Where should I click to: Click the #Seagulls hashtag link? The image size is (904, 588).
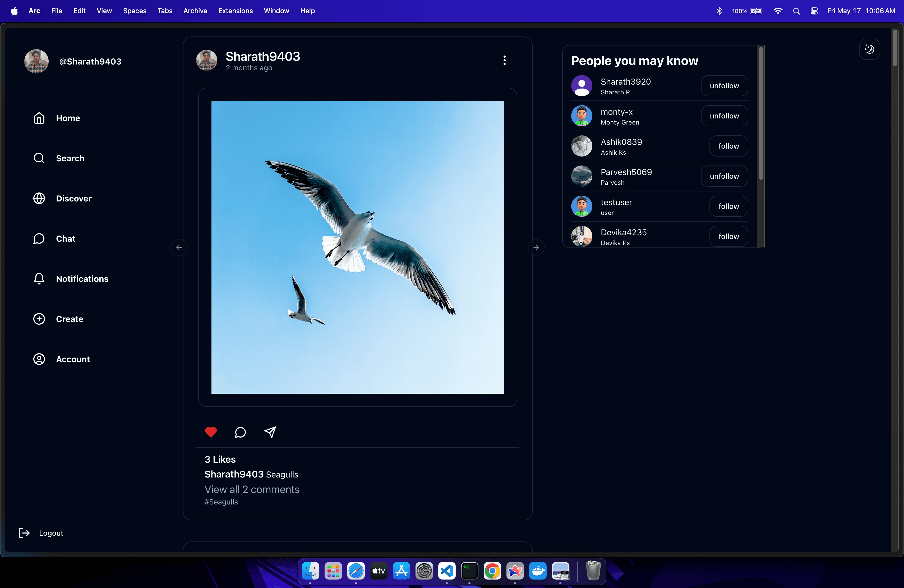click(x=221, y=502)
